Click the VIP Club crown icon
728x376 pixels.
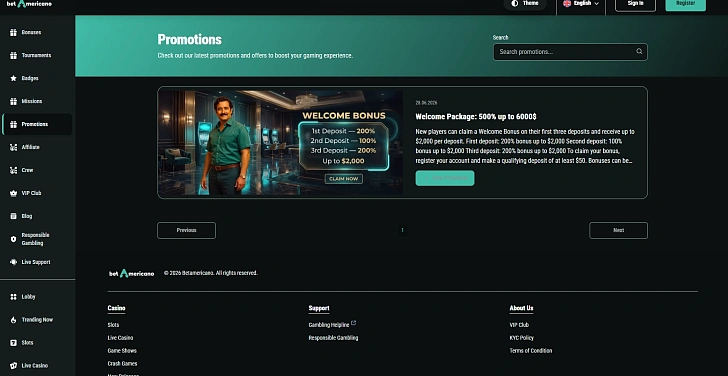(13, 193)
